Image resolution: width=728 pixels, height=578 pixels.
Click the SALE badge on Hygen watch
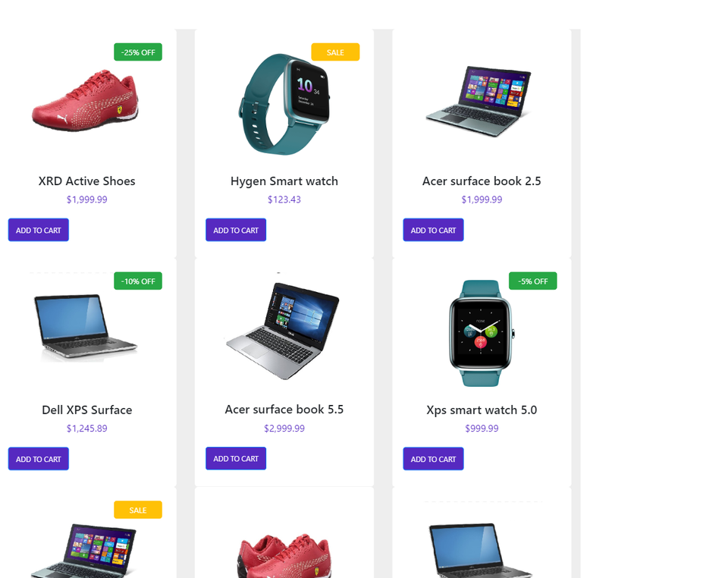[335, 52]
